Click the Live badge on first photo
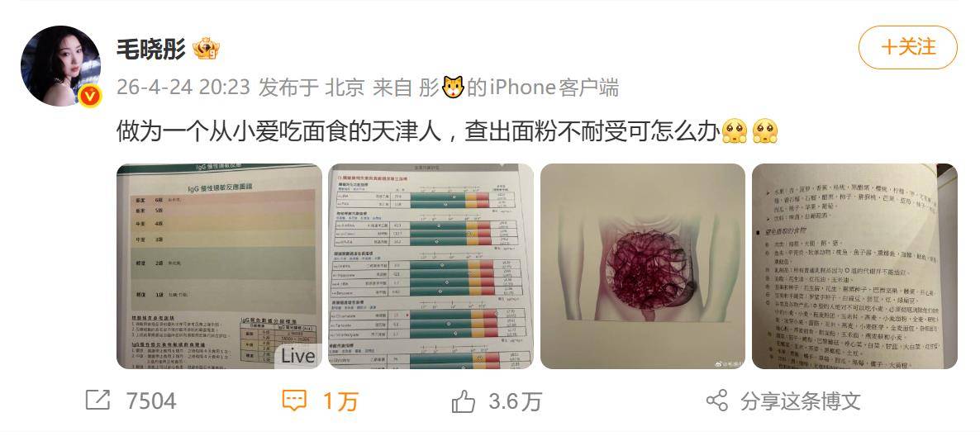980x441 pixels. coord(298,356)
